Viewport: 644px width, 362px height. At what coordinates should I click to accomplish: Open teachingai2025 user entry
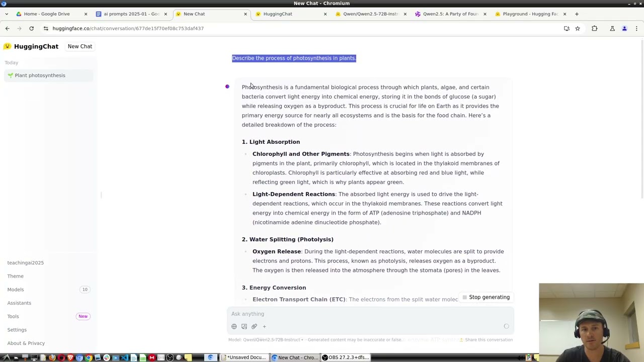pos(26,262)
